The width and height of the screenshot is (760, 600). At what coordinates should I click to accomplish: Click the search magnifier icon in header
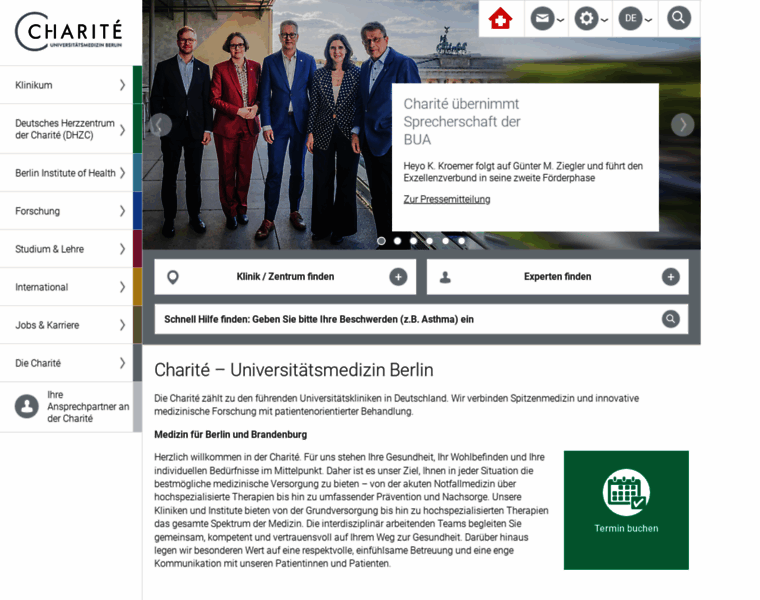tap(679, 18)
